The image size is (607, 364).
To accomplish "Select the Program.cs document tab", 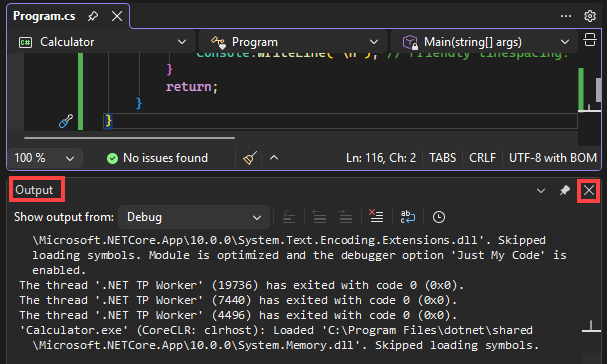I will tap(44, 16).
